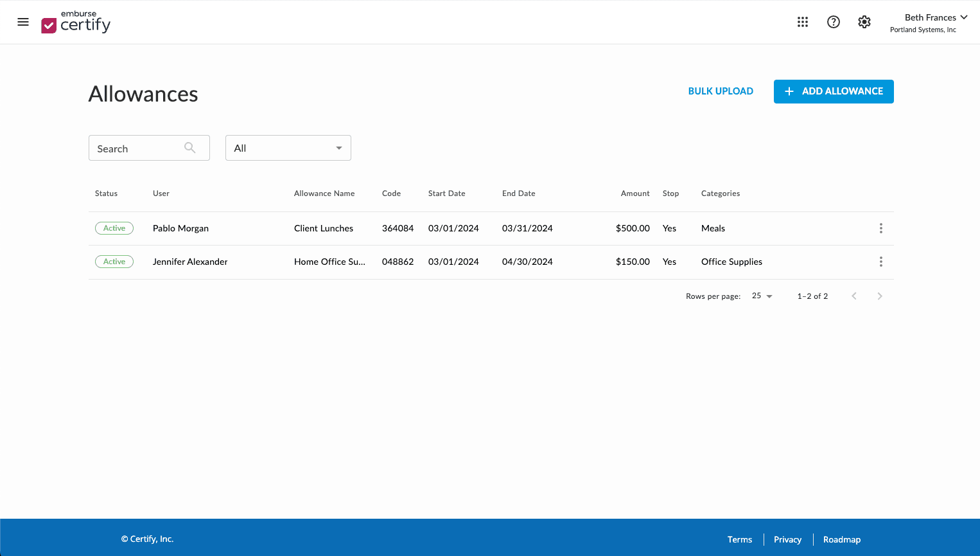Open the settings gear icon
980x556 pixels.
pos(864,22)
